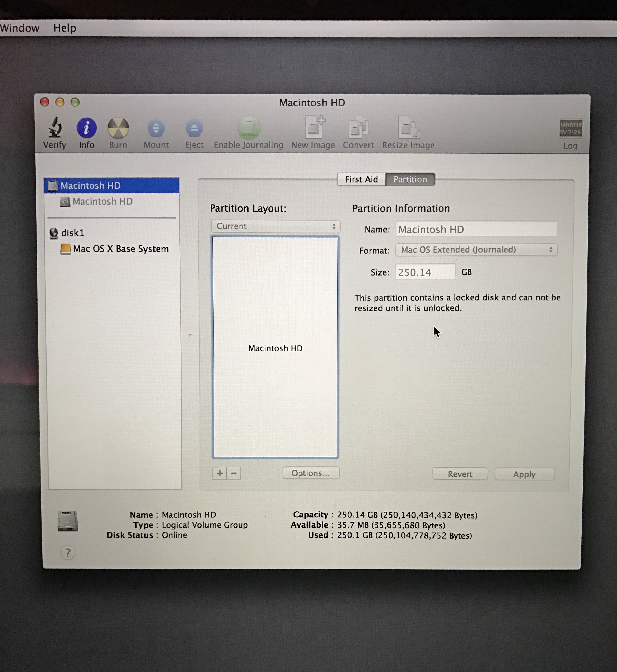
Task: Open the Format Mac OS Extended dropdown
Action: tap(476, 250)
